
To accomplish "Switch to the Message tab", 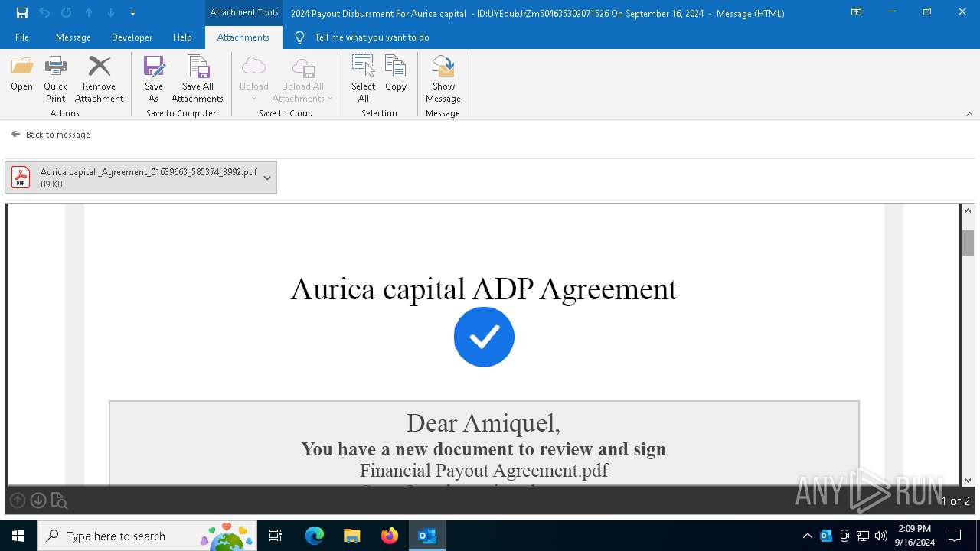I will (x=73, y=37).
